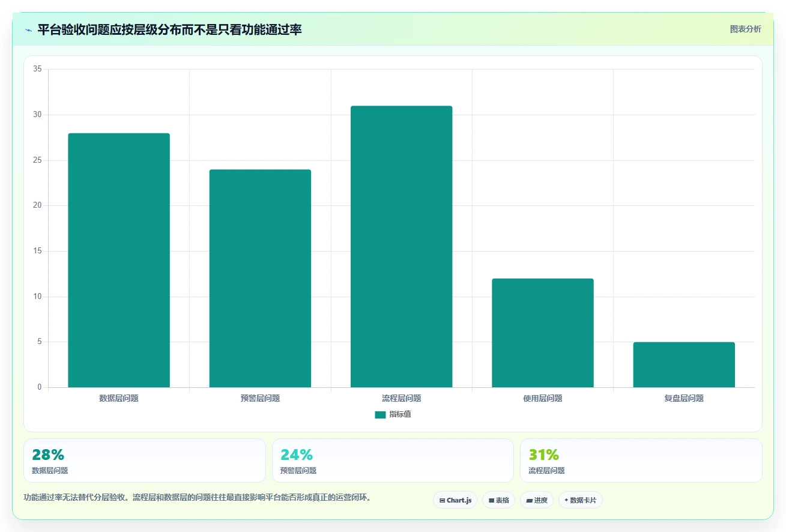786x532 pixels.
Task: Click the y-axis value 15
Action: pos(37,251)
